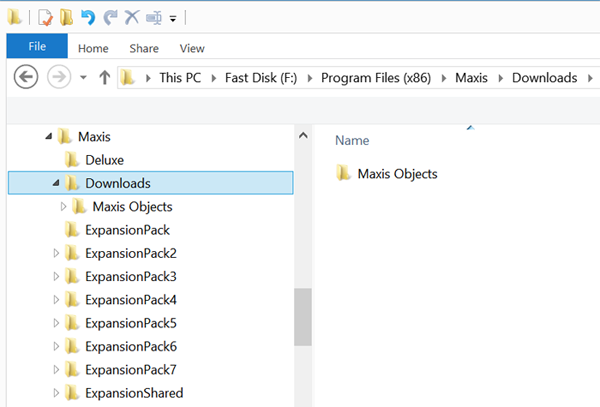The image size is (600, 407).
Task: Click the Redo arrow icon
Action: (110, 18)
